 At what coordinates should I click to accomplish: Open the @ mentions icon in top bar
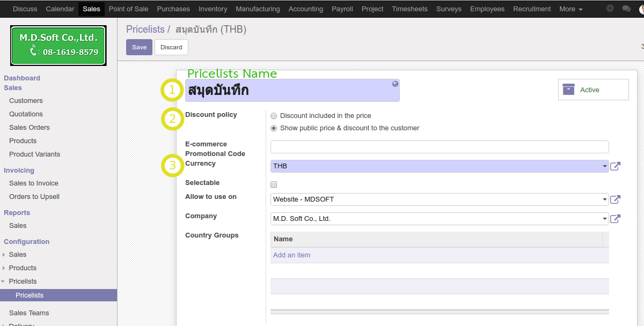610,9
